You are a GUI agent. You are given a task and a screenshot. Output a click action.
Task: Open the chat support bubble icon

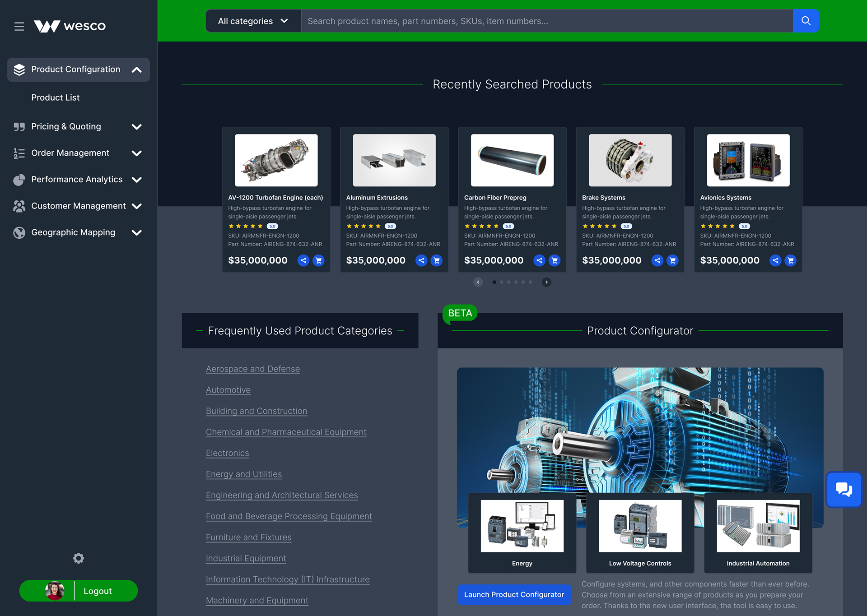[x=844, y=489]
